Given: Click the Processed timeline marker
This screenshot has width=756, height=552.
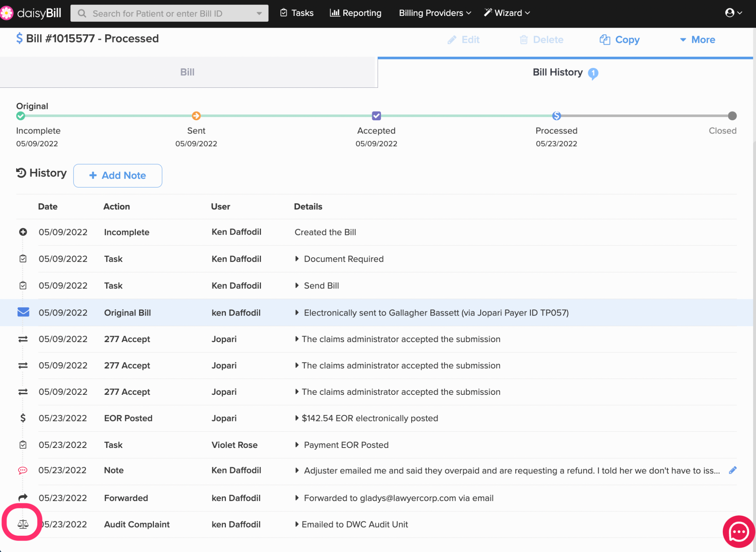Looking at the screenshot, I should [x=556, y=116].
